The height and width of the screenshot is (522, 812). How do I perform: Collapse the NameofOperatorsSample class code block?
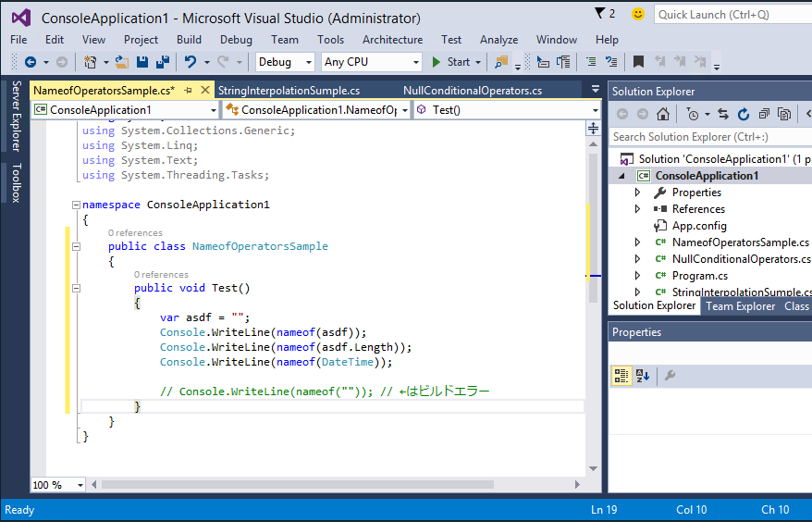pyautogui.click(x=76, y=247)
